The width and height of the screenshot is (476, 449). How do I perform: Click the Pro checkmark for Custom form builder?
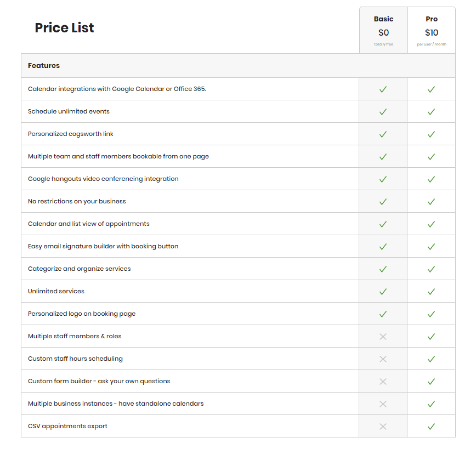click(431, 382)
